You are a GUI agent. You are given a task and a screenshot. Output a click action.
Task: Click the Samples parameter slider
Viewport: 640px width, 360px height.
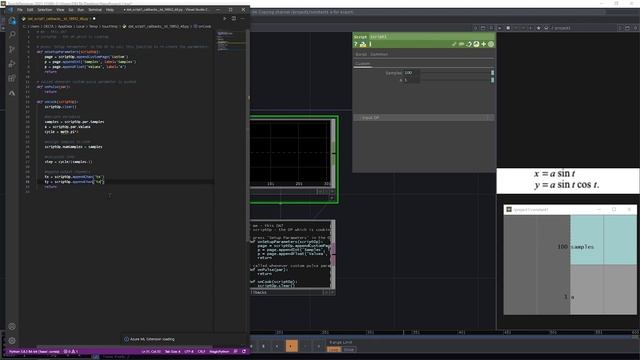click(x=457, y=73)
